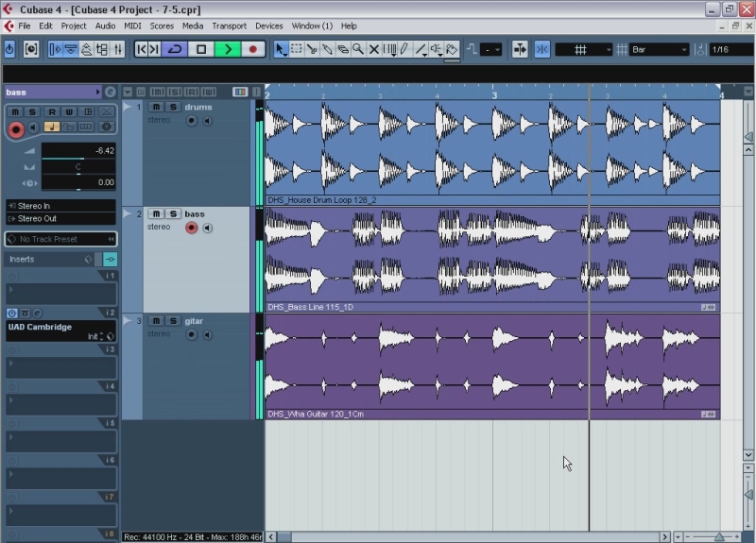
Task: Open the Pool window icon
Action: (x=102, y=49)
